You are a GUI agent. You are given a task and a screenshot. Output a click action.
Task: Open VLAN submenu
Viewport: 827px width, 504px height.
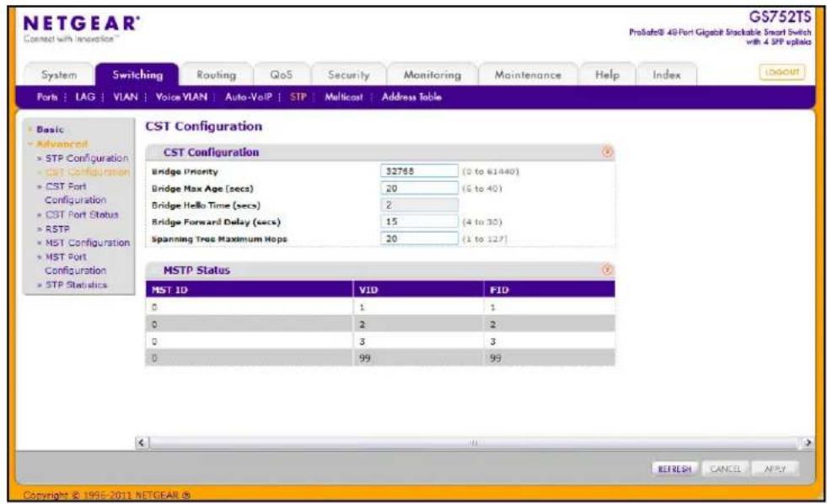click(x=126, y=97)
